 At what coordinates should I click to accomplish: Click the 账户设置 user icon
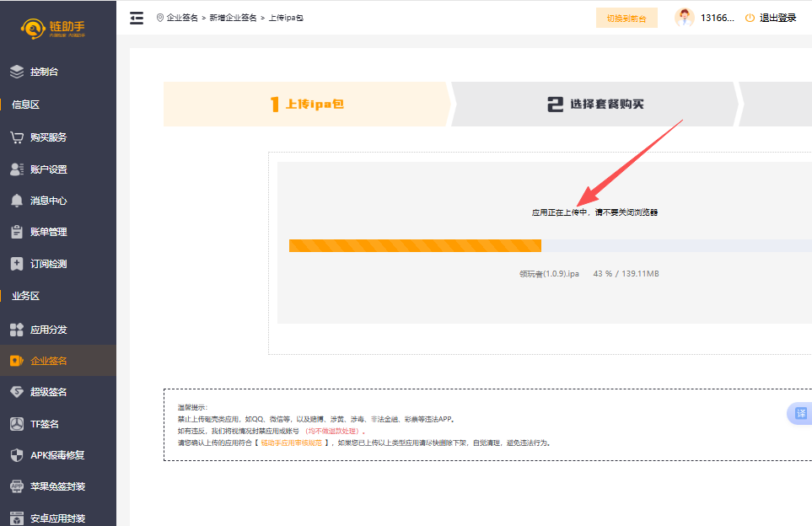17,169
